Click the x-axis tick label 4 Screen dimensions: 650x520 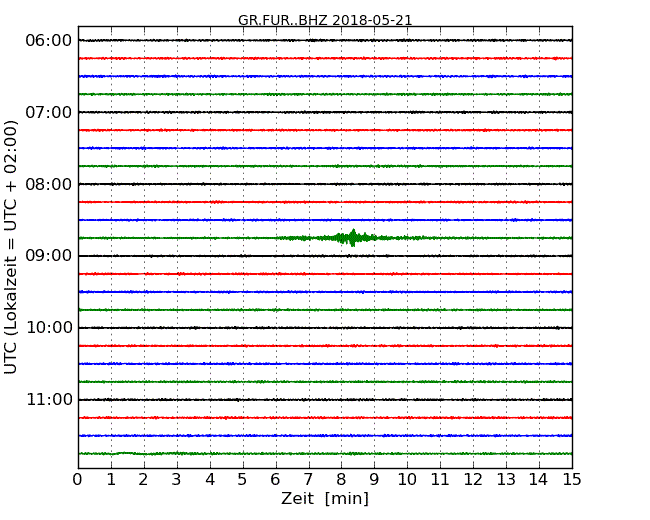coord(210,480)
